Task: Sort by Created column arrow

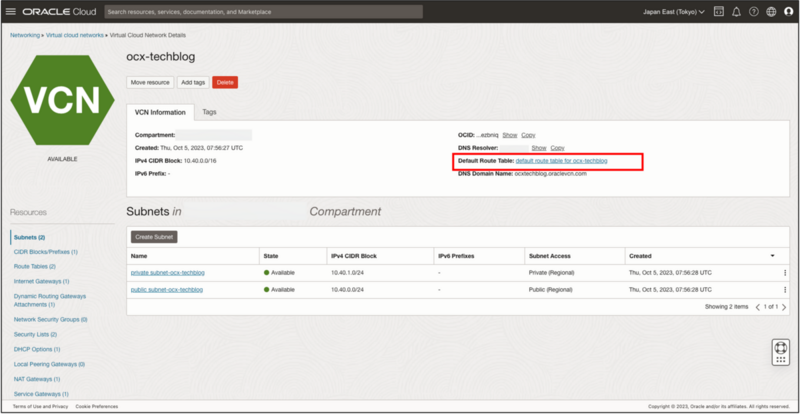Action: click(x=772, y=256)
